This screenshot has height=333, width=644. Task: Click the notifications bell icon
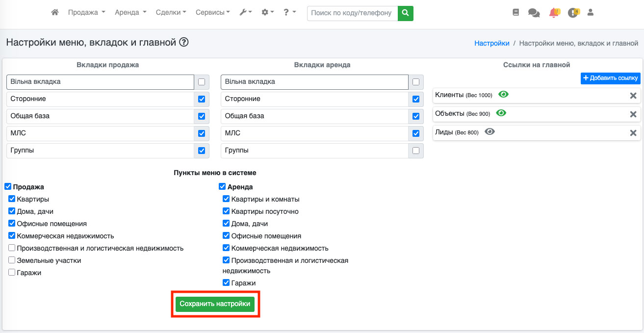click(x=554, y=13)
